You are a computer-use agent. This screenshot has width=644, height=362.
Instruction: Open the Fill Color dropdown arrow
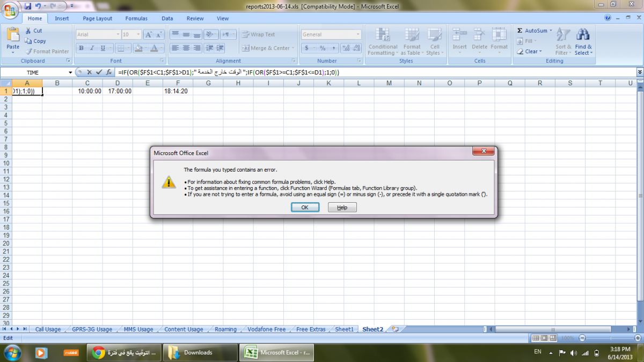(145, 48)
